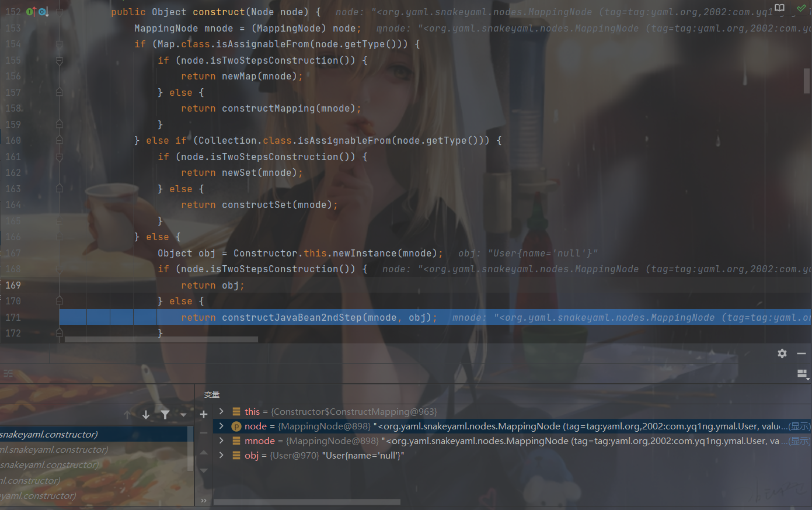Select the obj = {User@970} variable row

[x=513, y=456]
